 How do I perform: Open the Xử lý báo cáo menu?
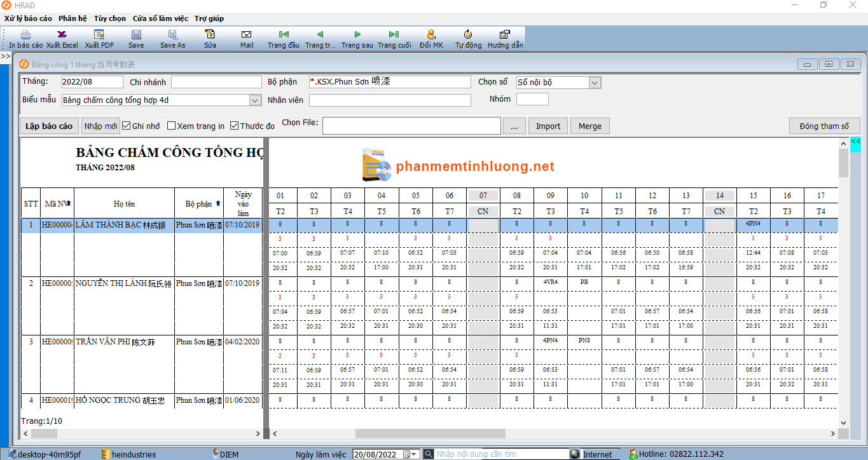[x=28, y=18]
